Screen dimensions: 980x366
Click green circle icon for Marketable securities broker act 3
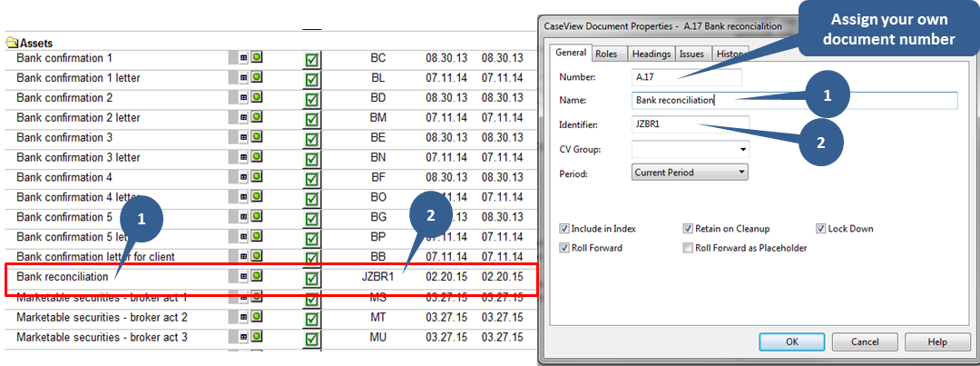[x=256, y=337]
